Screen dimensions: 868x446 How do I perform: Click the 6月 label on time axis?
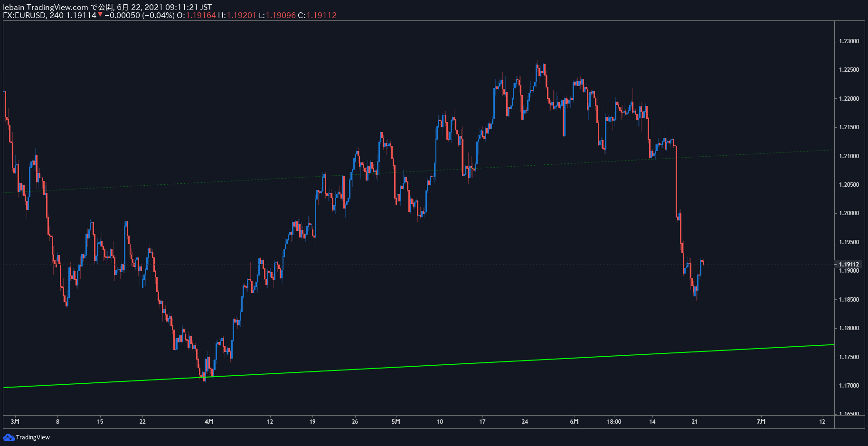click(x=575, y=421)
